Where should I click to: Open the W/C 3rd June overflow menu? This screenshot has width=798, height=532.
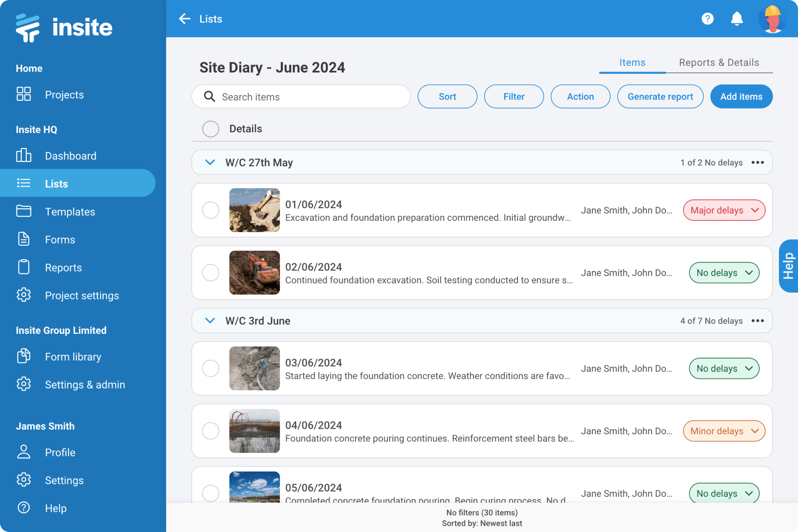(x=758, y=321)
